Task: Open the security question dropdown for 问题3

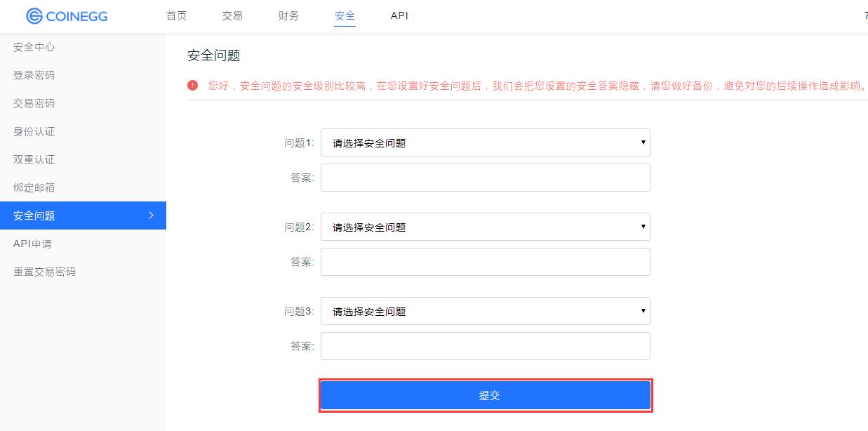Action: pos(484,310)
